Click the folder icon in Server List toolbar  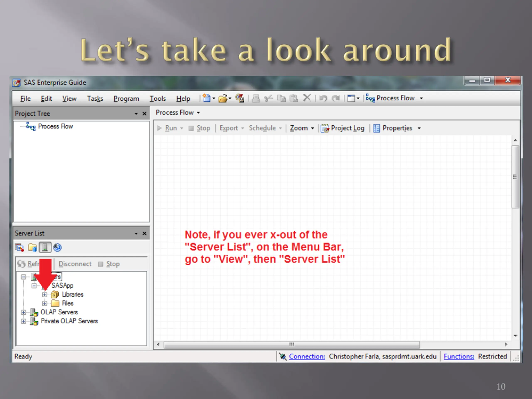(x=32, y=247)
